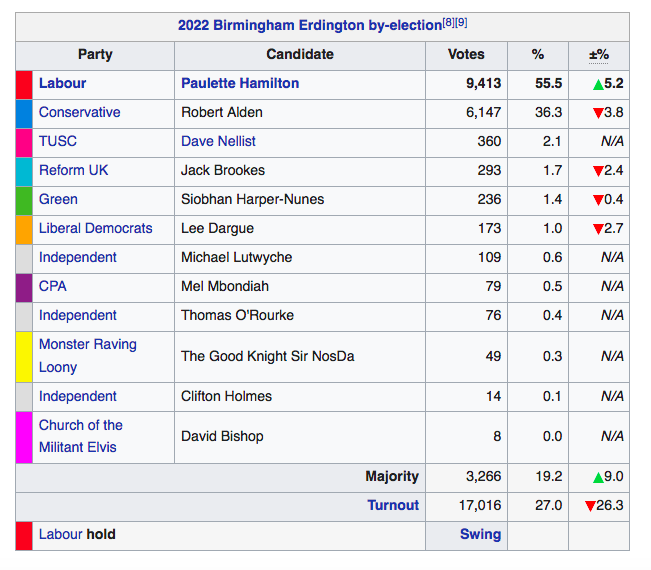Go to the Reform UK party page
The height and width of the screenshot is (570, 651).
[x=74, y=171]
